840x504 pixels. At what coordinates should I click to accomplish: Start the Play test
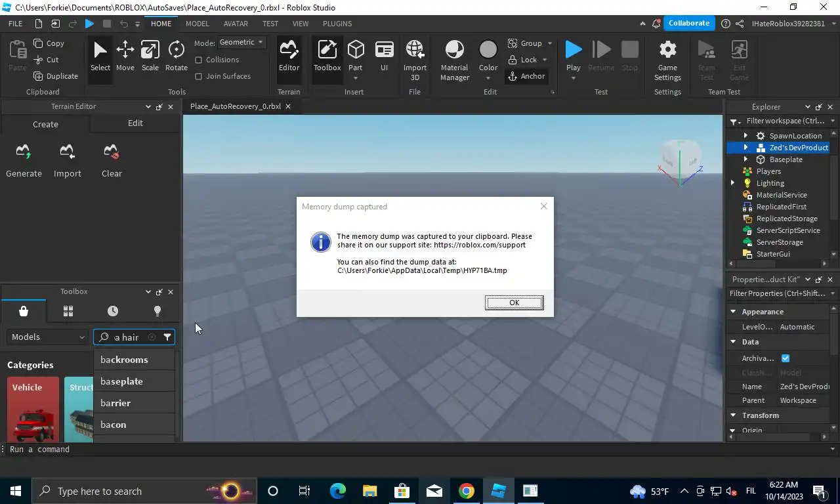573,50
